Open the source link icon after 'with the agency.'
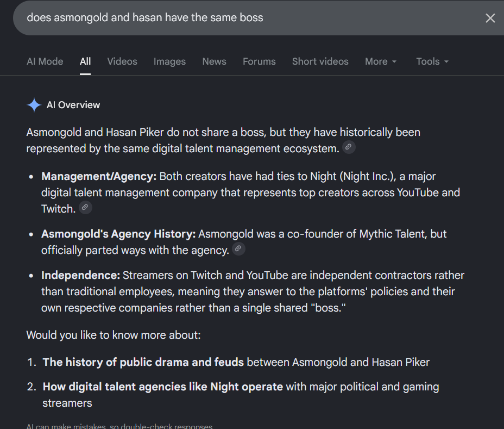The height and width of the screenshot is (429, 504). pyautogui.click(x=238, y=249)
